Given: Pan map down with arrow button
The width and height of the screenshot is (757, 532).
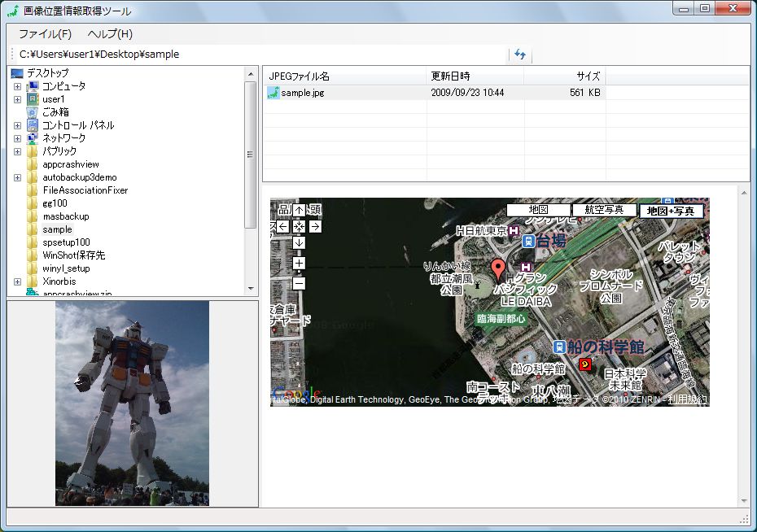Looking at the screenshot, I should [x=300, y=242].
